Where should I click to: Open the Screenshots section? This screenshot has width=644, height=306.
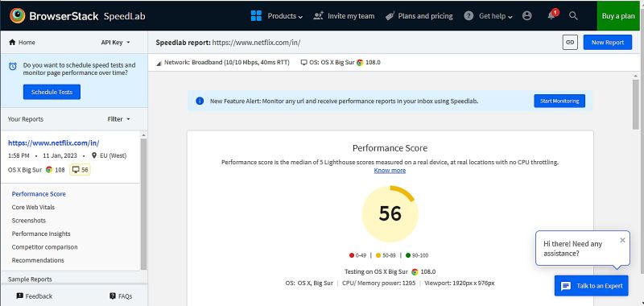(29, 220)
